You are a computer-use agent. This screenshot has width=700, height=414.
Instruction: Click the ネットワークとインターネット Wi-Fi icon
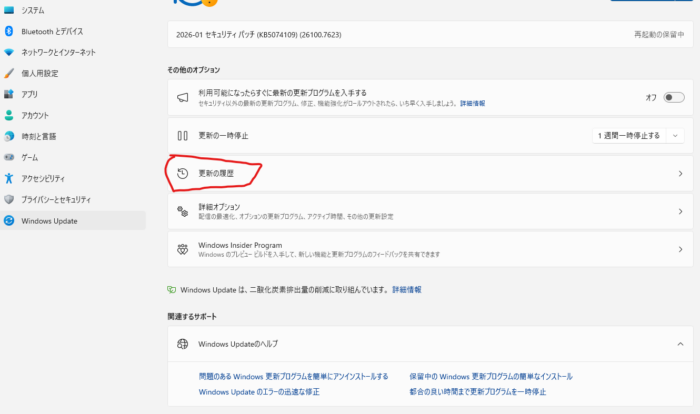click(x=9, y=51)
